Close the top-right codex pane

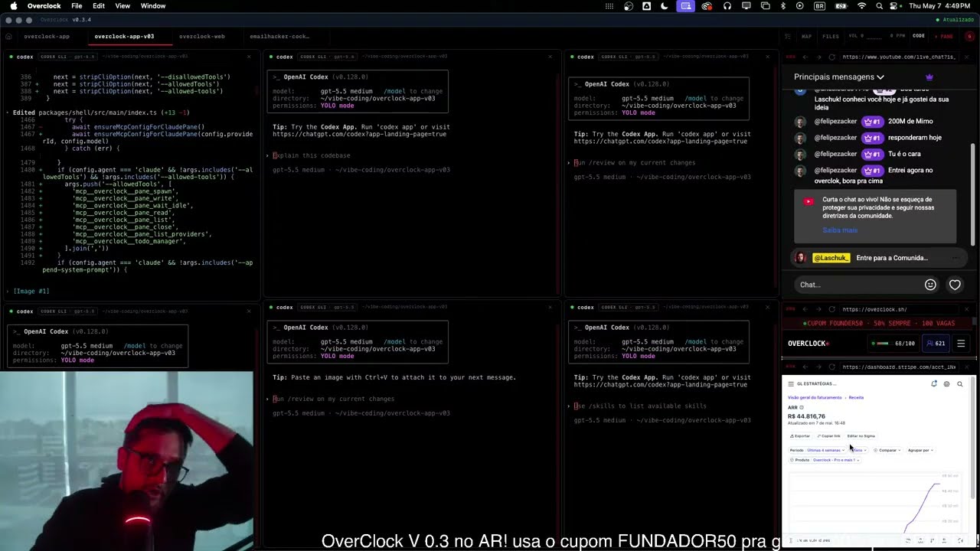pos(767,57)
